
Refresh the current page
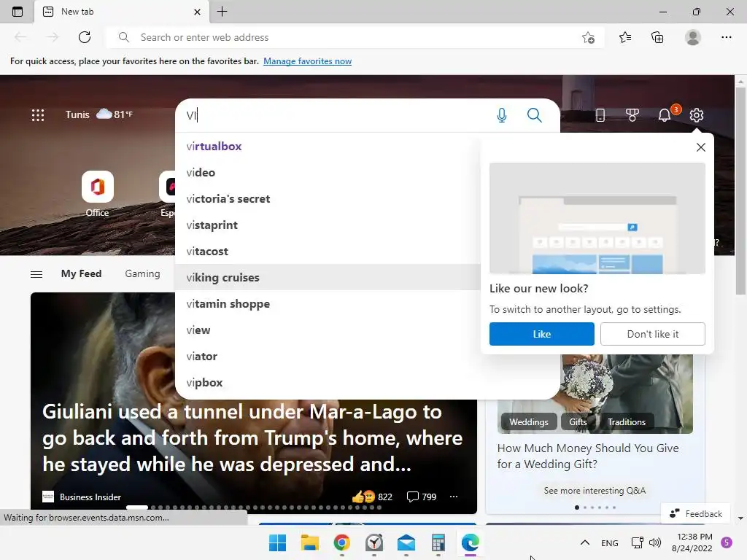click(85, 37)
